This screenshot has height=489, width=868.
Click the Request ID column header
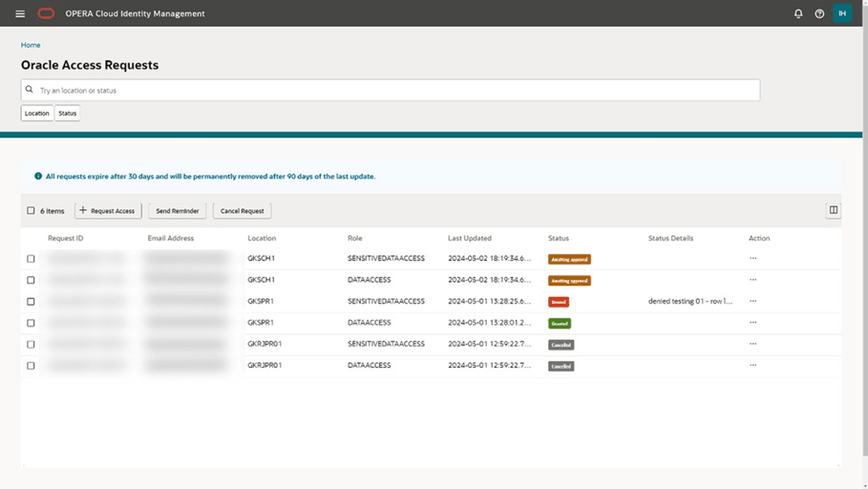point(65,238)
